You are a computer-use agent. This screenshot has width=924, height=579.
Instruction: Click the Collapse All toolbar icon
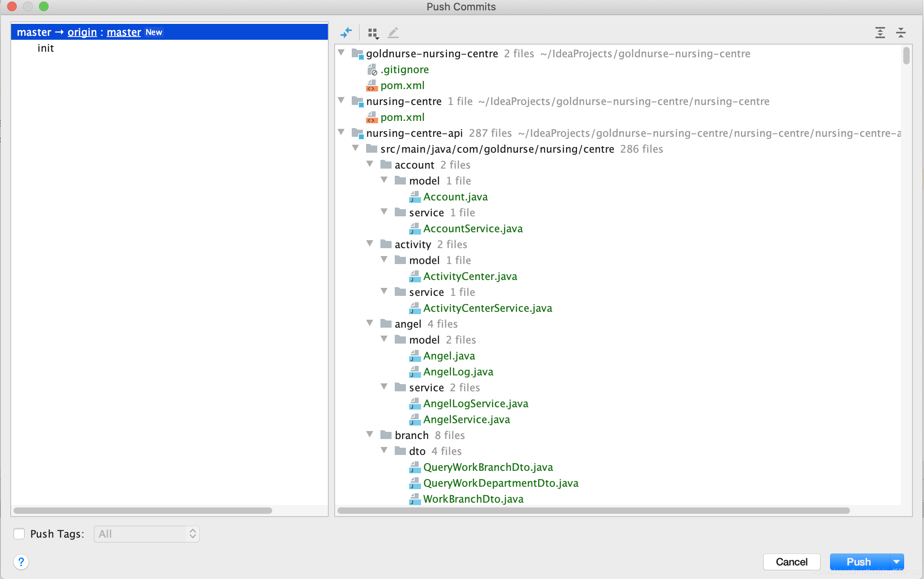click(901, 33)
